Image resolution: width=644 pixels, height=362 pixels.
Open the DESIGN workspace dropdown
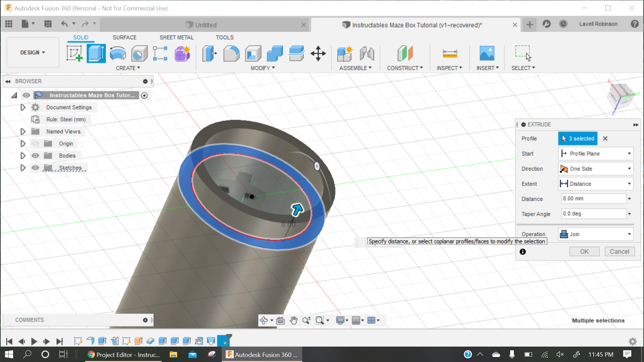click(x=33, y=53)
